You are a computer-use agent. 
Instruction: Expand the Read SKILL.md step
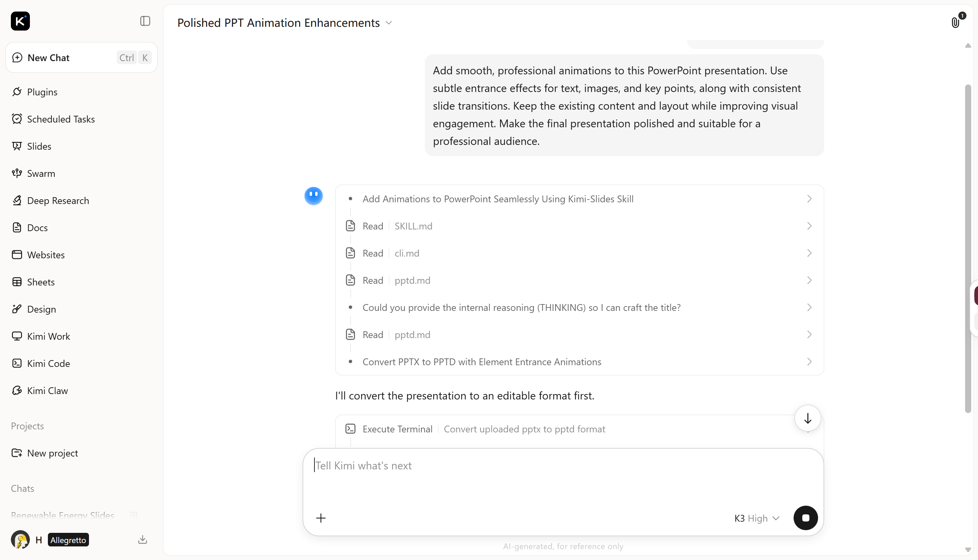point(579,226)
